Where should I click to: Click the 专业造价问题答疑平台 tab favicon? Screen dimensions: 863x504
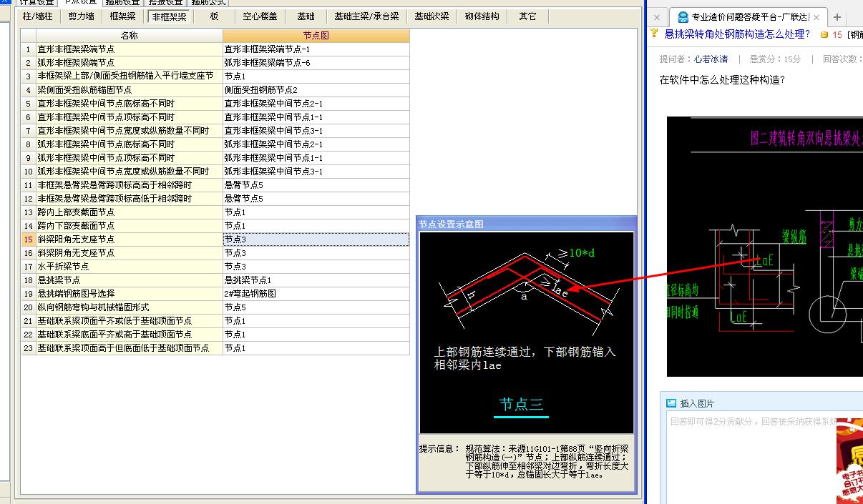pyautogui.click(x=683, y=17)
